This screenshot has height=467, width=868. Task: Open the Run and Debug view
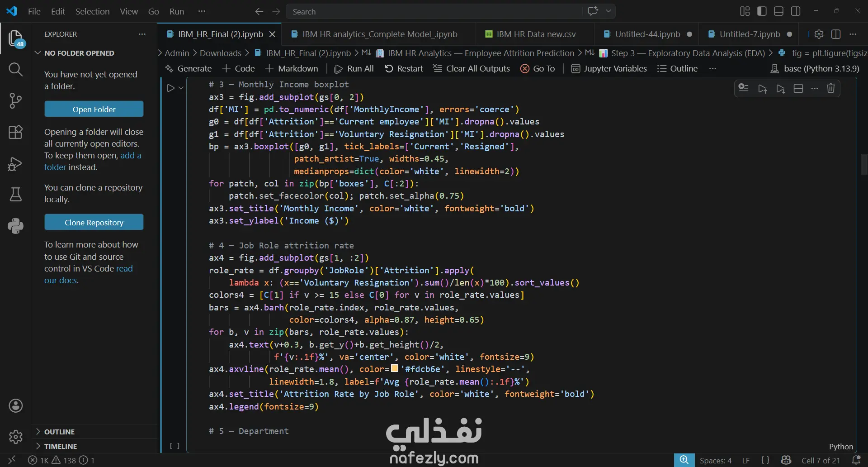[x=16, y=163]
